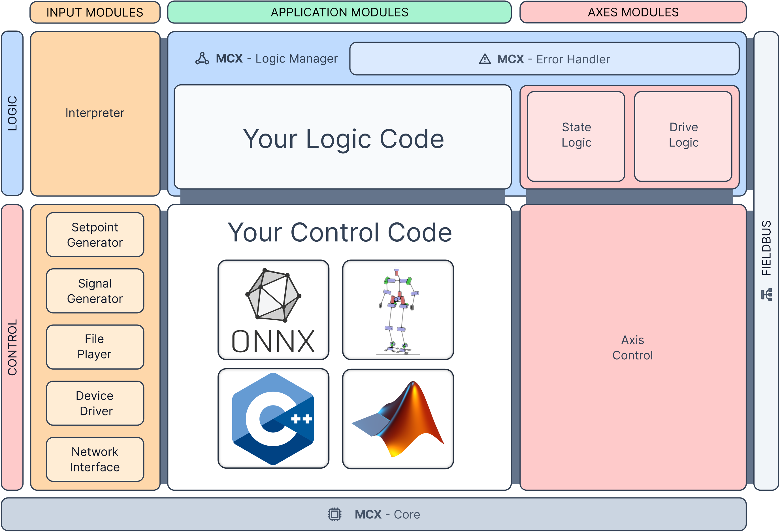Viewport: 780px width, 532px height.
Task: Click the MATLAB logo tile
Action: 398,419
